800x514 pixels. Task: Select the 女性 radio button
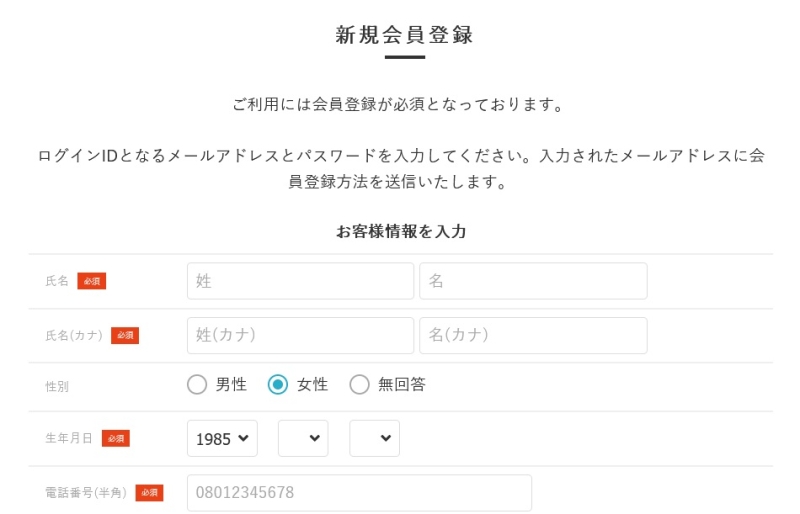(278, 385)
